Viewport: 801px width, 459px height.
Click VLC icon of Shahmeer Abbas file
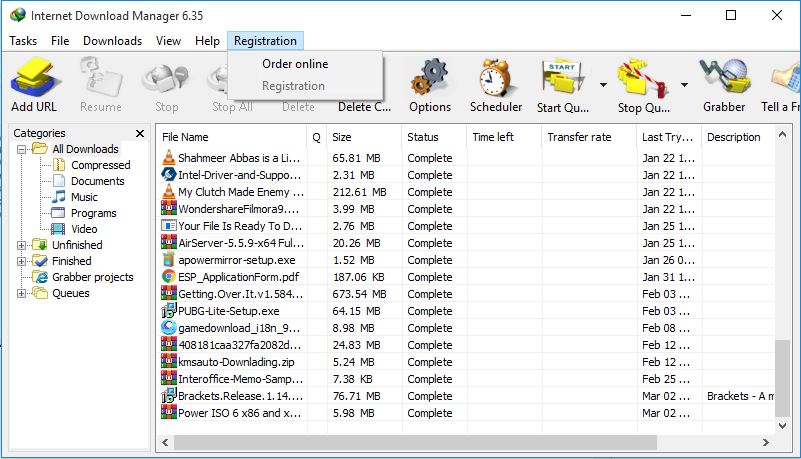(169, 157)
